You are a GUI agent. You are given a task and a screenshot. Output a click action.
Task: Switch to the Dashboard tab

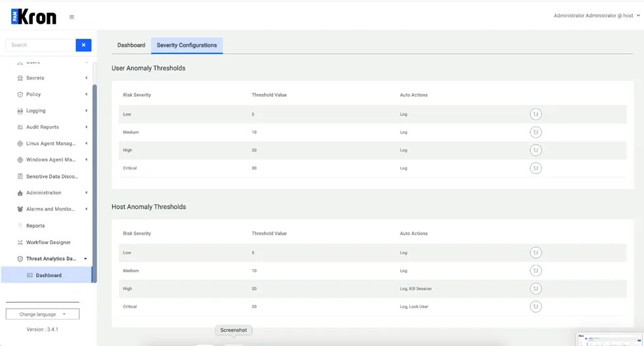pos(131,45)
